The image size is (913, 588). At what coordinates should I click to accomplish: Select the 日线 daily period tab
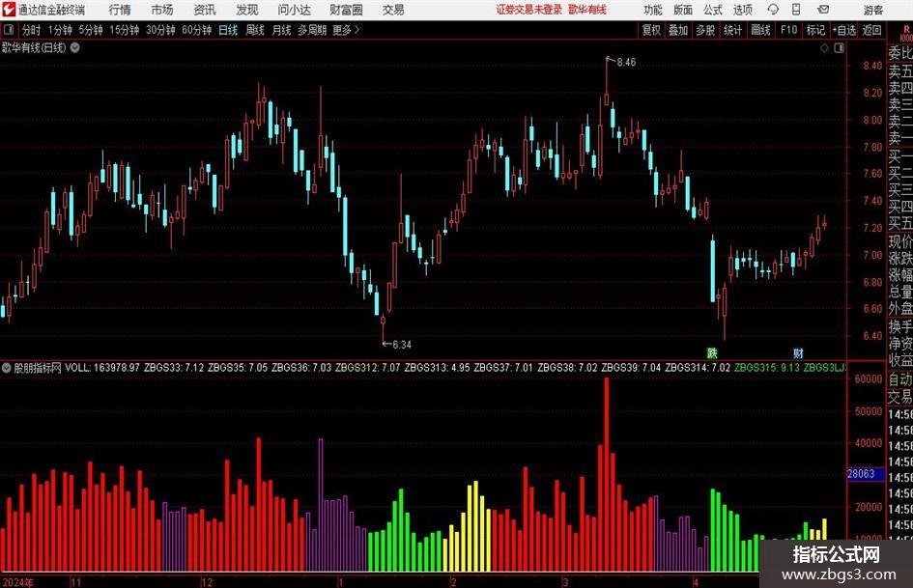click(228, 30)
